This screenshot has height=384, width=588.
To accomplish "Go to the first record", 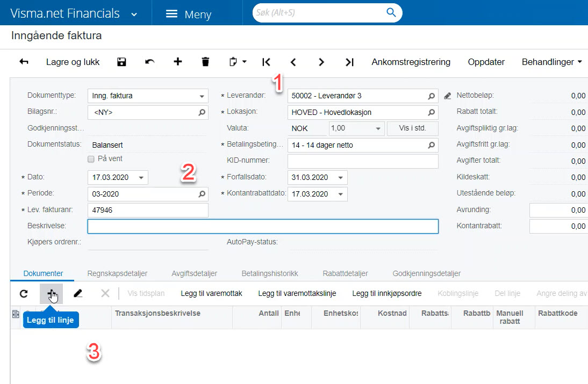I will (x=266, y=62).
